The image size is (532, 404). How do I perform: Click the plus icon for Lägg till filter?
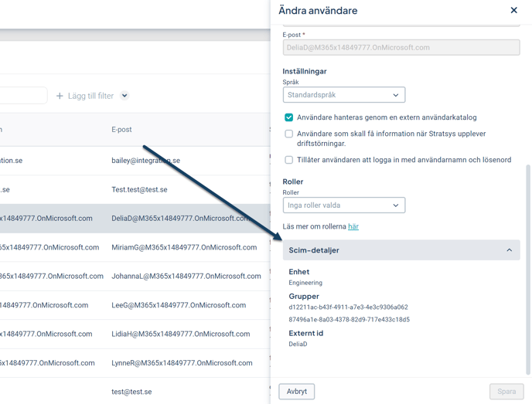click(60, 96)
